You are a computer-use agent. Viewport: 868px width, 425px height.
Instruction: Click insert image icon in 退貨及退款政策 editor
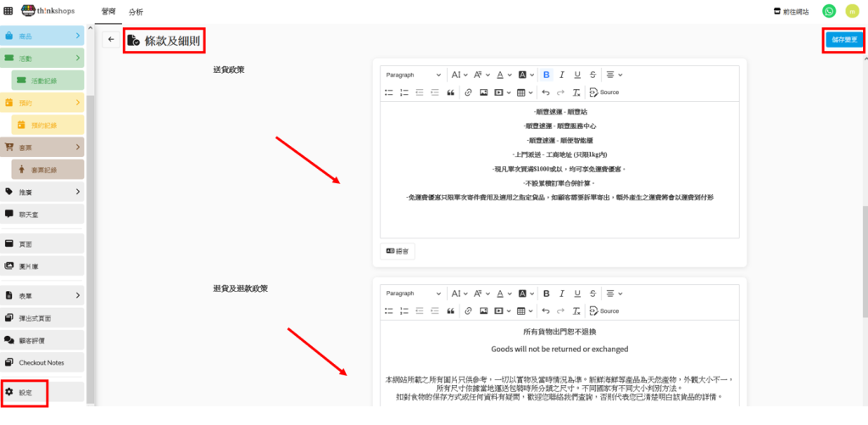click(482, 310)
